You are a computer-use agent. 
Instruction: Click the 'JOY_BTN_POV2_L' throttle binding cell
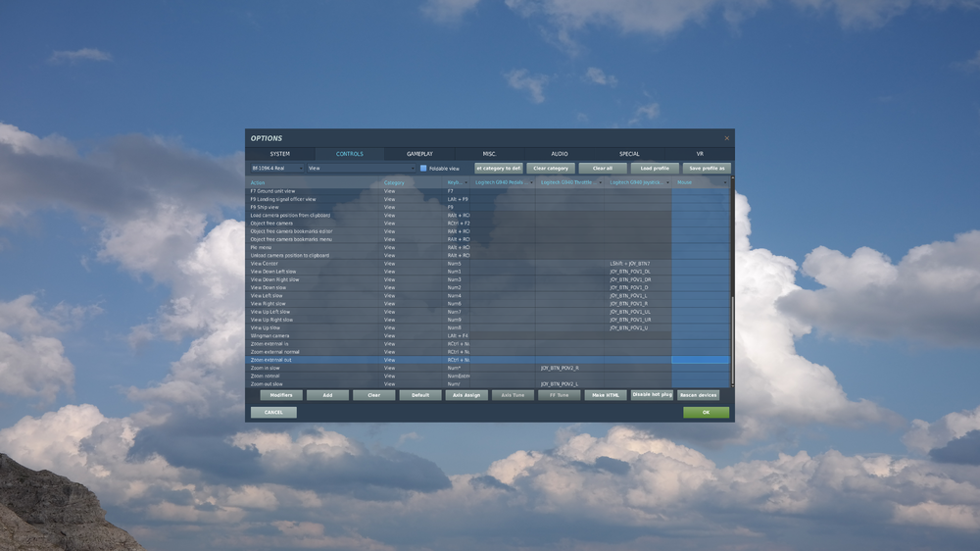(x=569, y=384)
